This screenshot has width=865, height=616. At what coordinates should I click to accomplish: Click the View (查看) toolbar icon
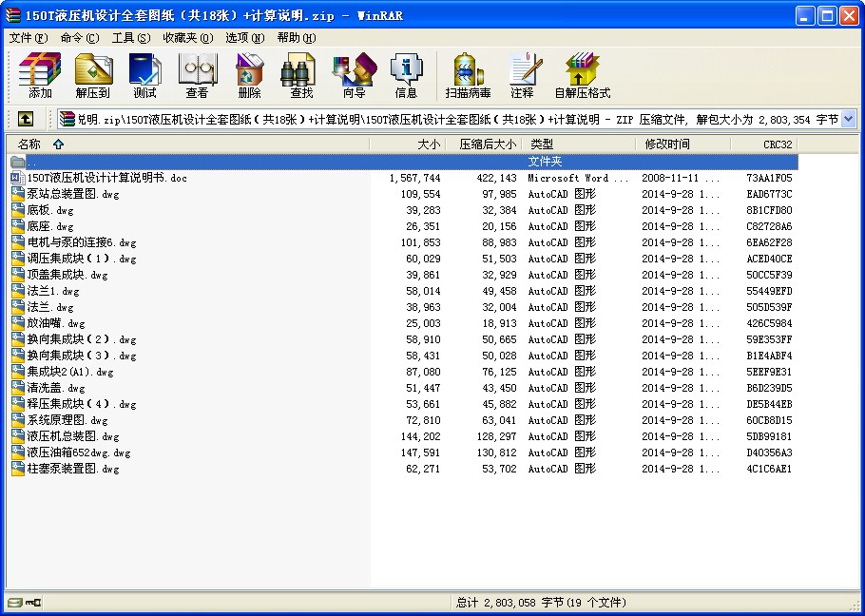click(197, 75)
